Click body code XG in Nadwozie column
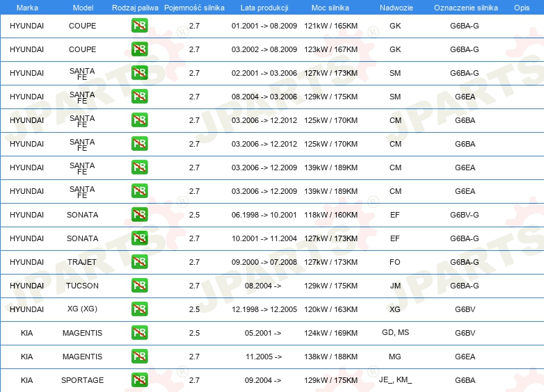Screen dimensions: 544x392 pyautogui.click(x=395, y=309)
